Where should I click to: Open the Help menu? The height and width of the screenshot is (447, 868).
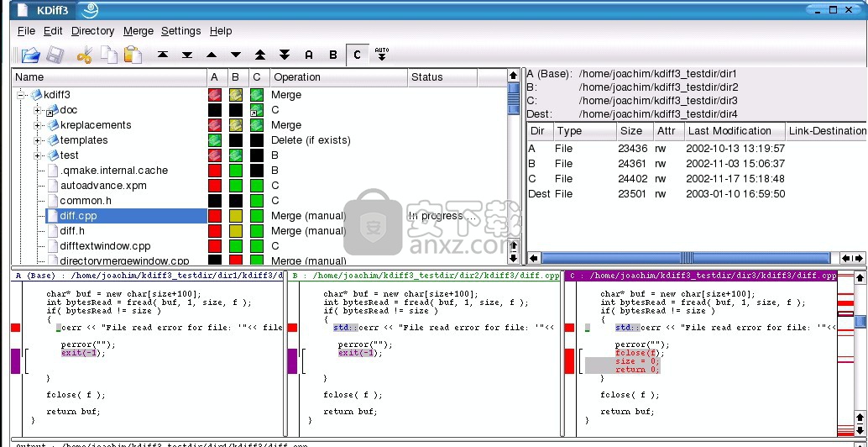coord(221,31)
